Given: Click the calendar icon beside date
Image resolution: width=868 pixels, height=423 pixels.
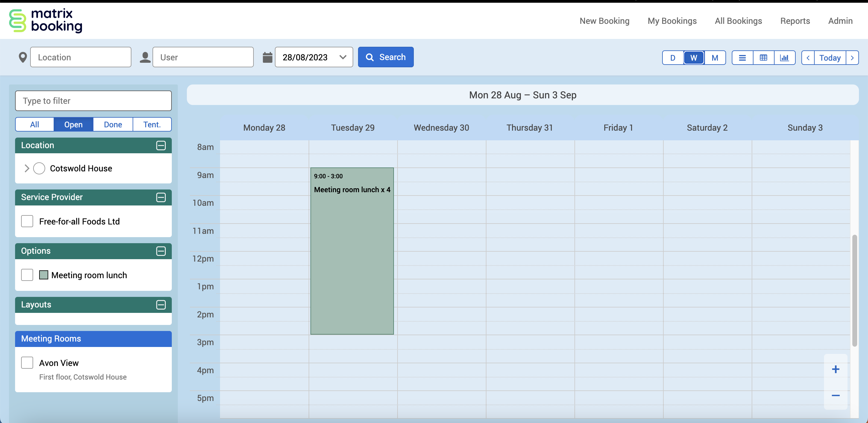Looking at the screenshot, I should coord(267,57).
